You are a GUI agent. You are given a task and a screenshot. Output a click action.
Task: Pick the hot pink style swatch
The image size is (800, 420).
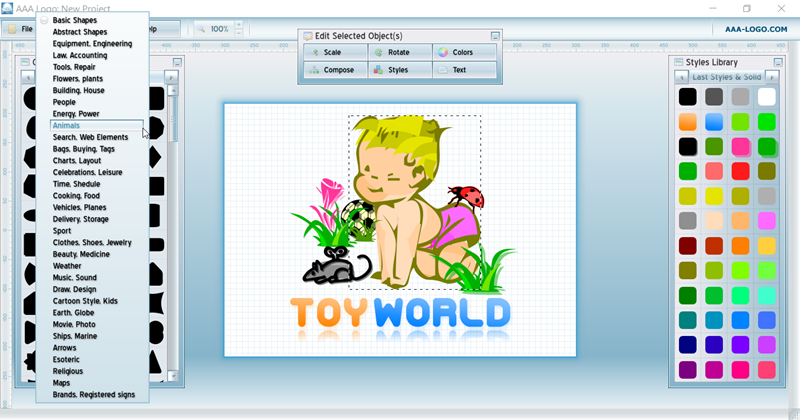coord(740,146)
